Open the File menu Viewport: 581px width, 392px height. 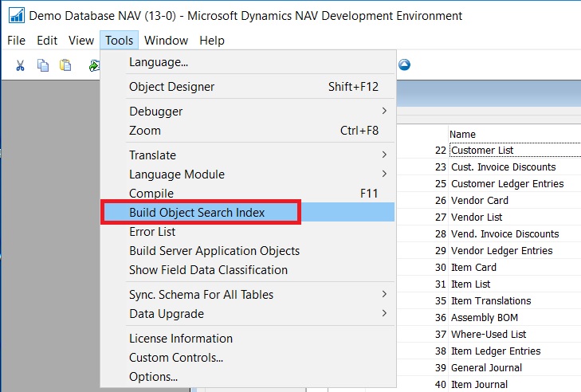click(16, 41)
